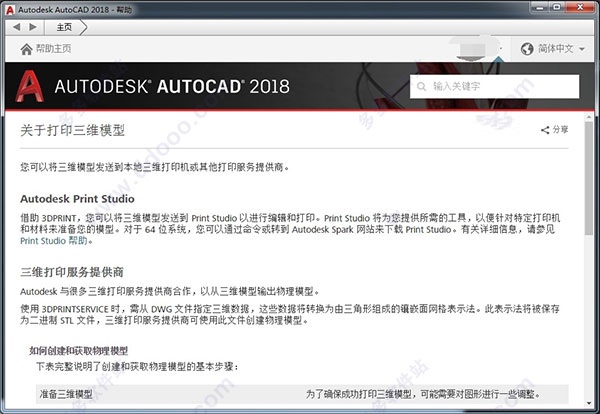600x414 pixels.
Task: Click the 准备三维模型 table cell
Action: coord(66,394)
